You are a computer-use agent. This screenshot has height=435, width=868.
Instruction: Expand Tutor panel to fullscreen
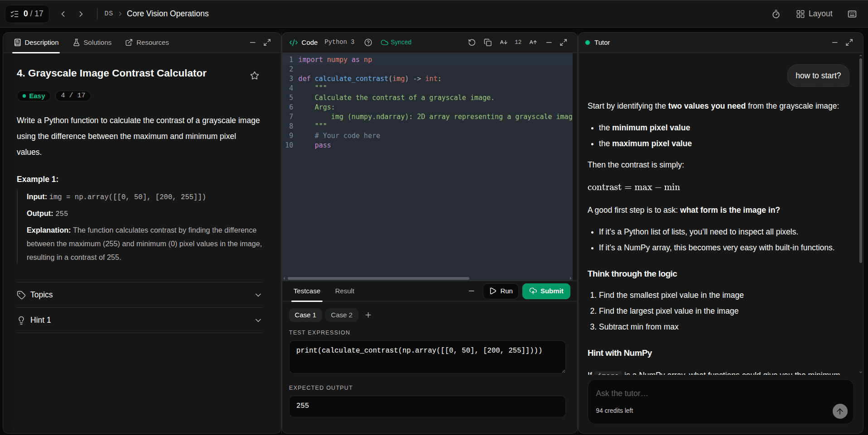[849, 43]
